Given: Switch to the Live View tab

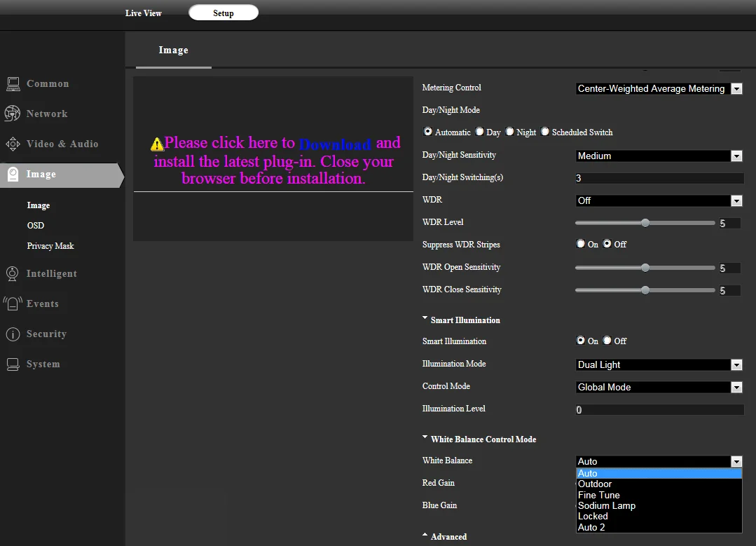Looking at the screenshot, I should click(x=143, y=13).
